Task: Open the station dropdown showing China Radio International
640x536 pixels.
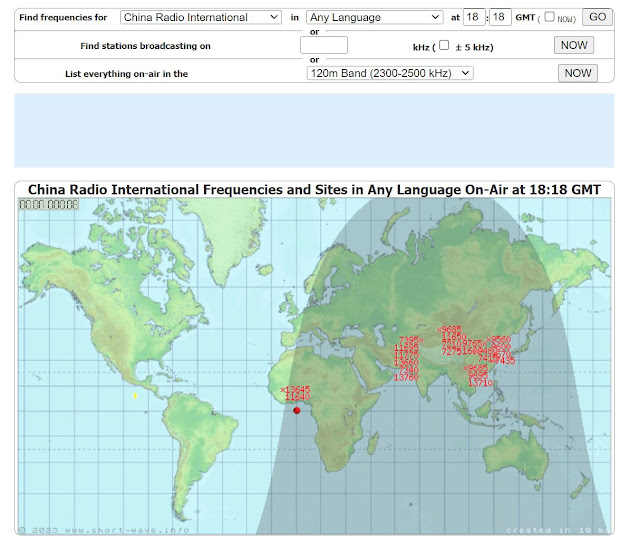Action: click(200, 18)
